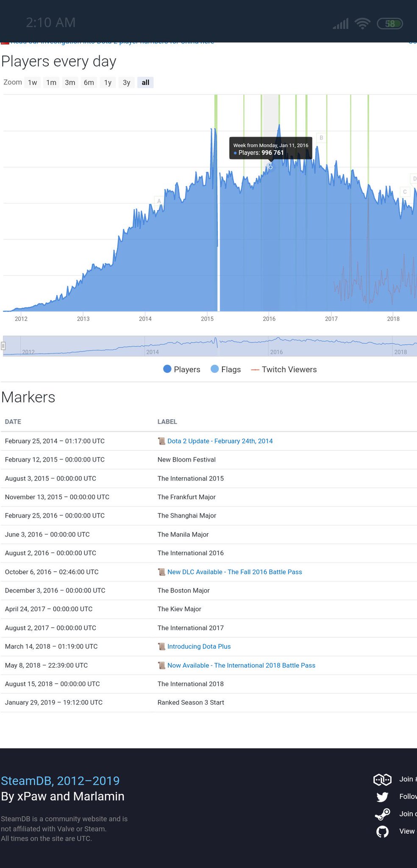Click 'The Shanghai Major' label
The width and height of the screenshot is (417, 868).
point(187,515)
